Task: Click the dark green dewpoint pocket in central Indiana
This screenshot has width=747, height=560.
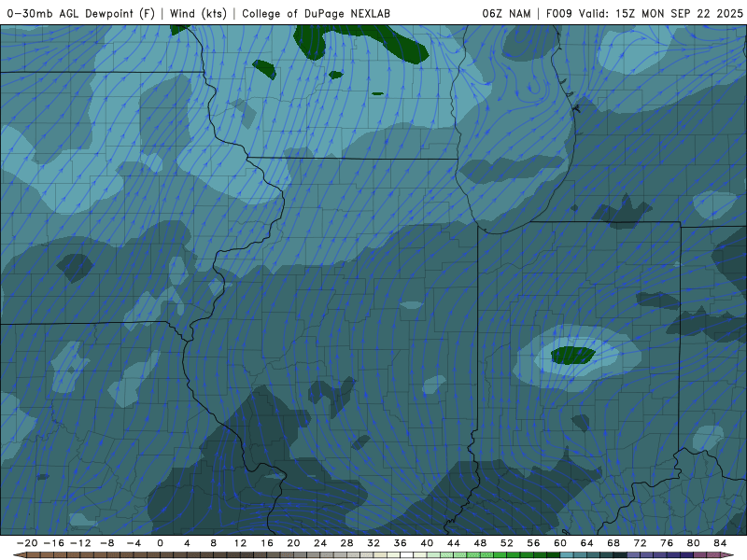Action: tap(573, 356)
